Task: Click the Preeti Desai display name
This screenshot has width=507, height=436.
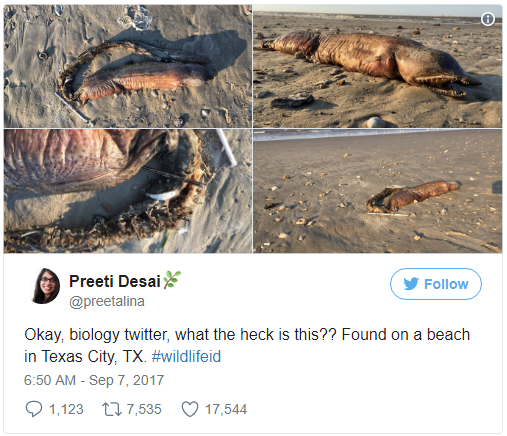Action: click(115, 281)
